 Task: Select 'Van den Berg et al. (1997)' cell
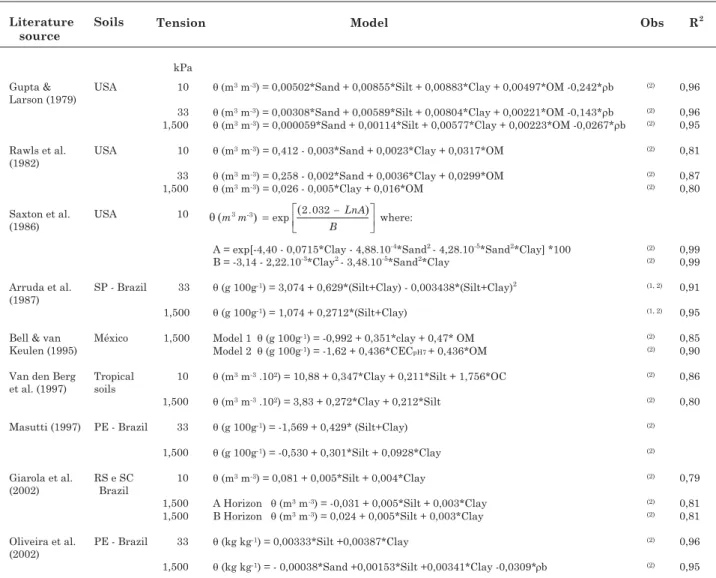coord(42,383)
